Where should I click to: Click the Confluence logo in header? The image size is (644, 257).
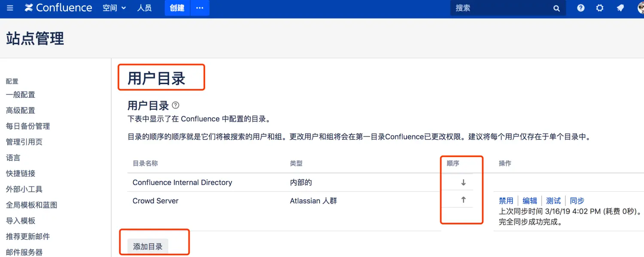(x=58, y=8)
